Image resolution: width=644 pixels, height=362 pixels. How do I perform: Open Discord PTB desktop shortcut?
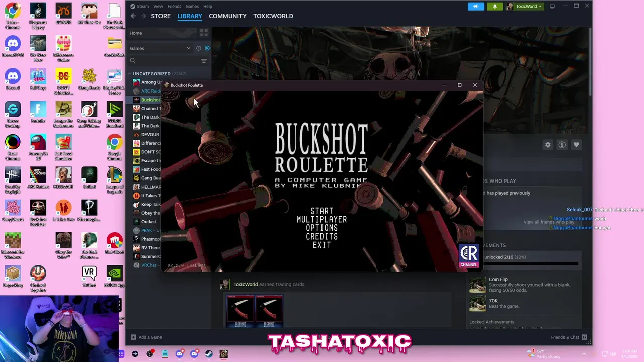tap(13, 47)
